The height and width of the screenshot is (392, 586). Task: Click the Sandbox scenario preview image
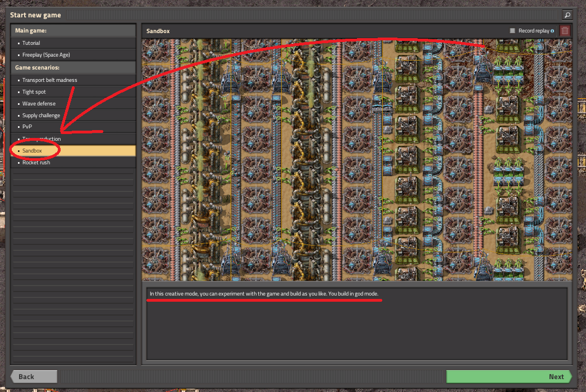(x=357, y=160)
